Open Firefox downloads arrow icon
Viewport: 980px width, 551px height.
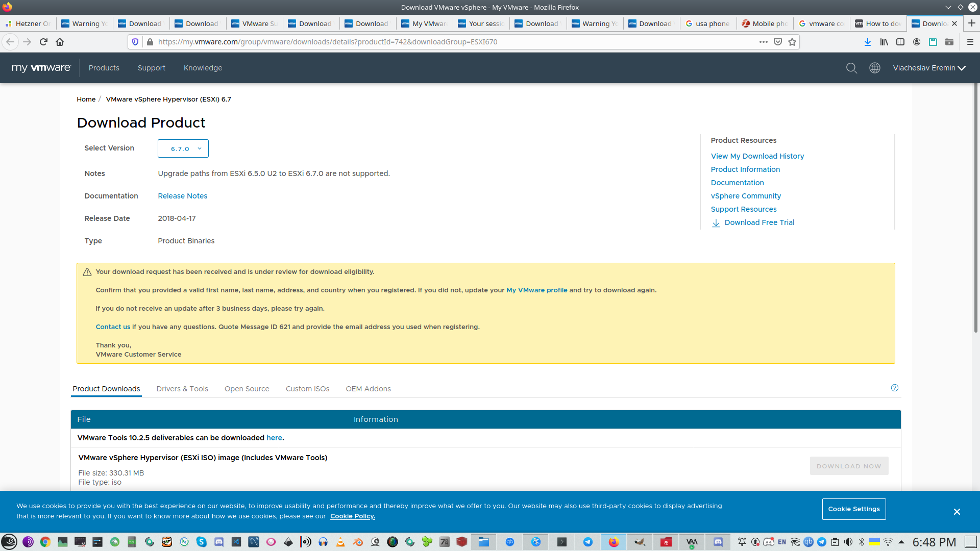tap(867, 42)
